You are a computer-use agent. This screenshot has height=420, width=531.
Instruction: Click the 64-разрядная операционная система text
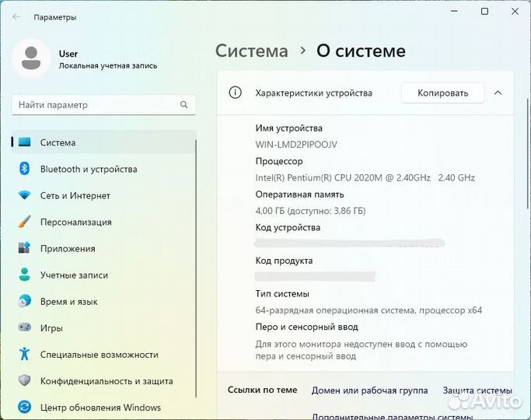369,310
